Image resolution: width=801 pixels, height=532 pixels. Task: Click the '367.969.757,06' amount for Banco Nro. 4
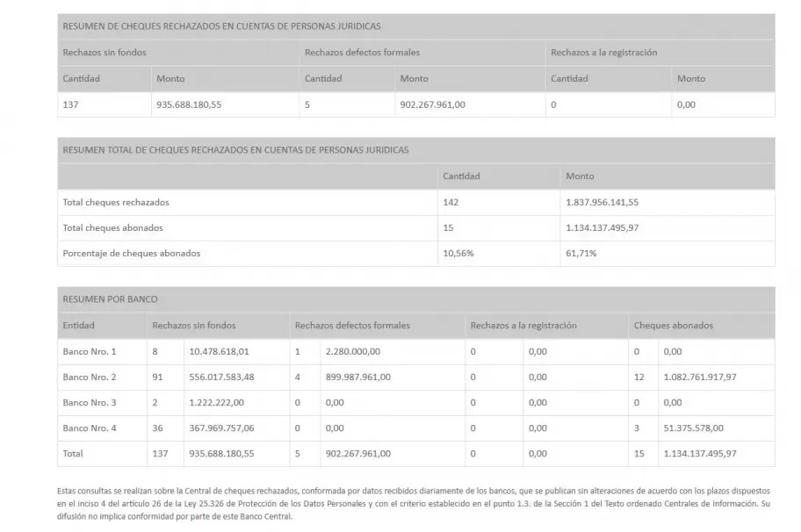221,428
